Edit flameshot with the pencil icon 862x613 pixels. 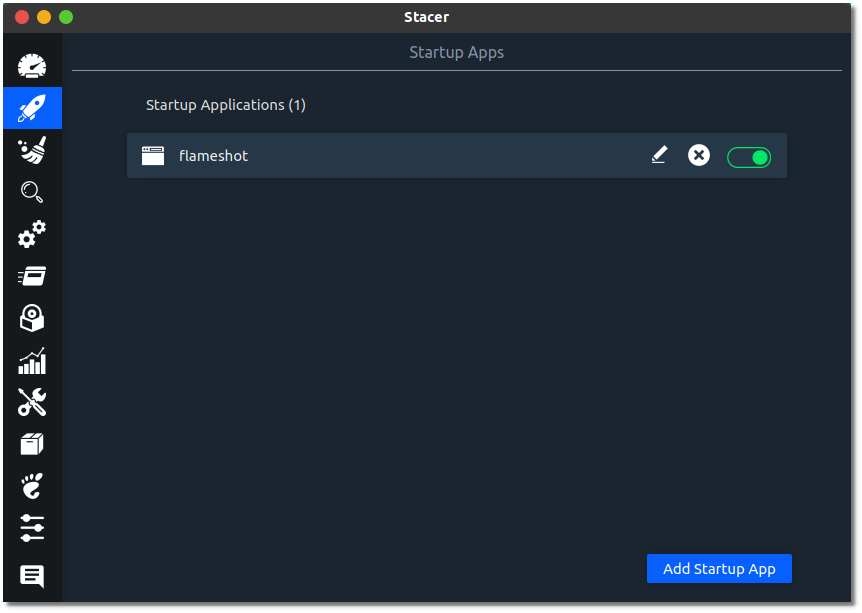pyautogui.click(x=659, y=155)
